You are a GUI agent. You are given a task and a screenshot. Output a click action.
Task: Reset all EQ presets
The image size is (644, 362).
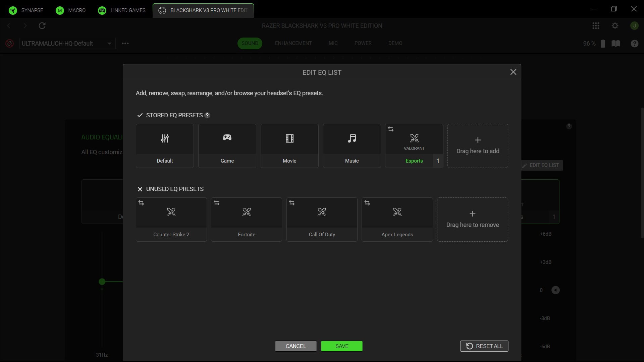[484, 346]
